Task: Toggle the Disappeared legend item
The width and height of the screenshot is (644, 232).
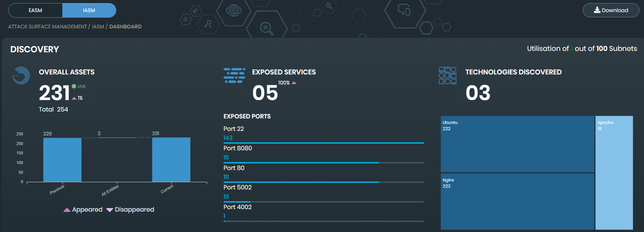Action: pyautogui.click(x=130, y=209)
